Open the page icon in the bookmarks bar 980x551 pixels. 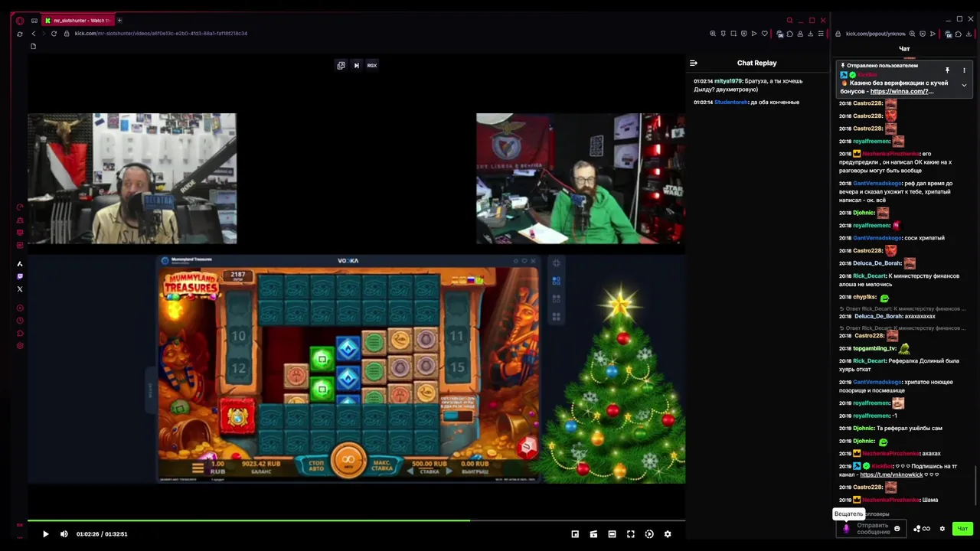click(33, 46)
